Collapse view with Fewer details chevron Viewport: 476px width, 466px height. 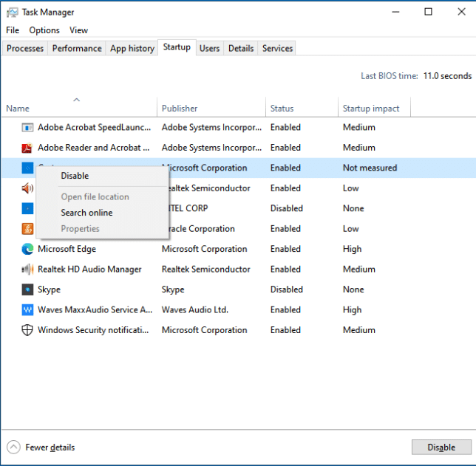(13, 447)
